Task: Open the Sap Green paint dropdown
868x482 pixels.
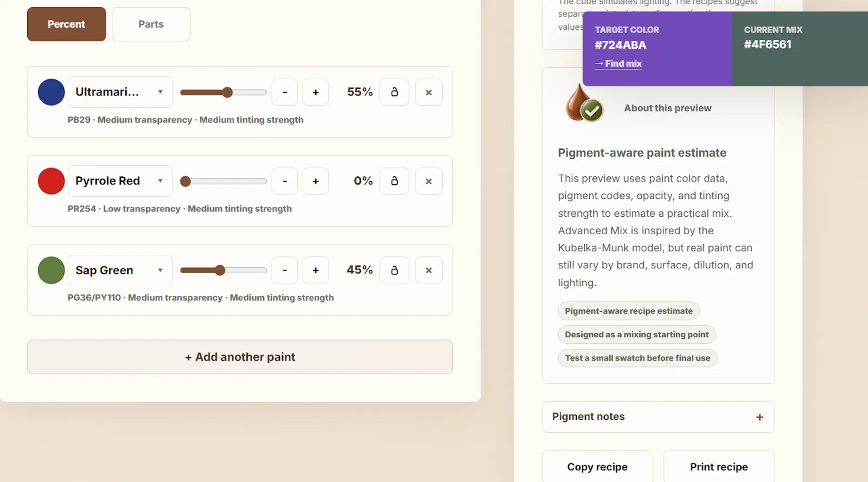Action: point(120,270)
